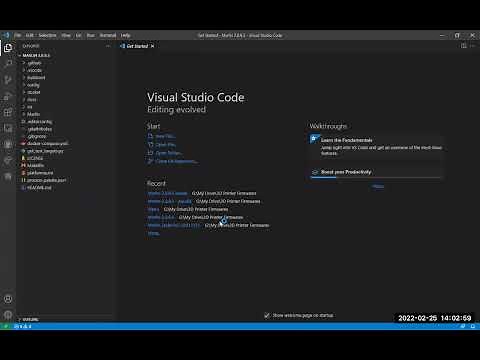The height and width of the screenshot is (360, 480).
Task: Expand the docker folder
Action: pos(34,92)
